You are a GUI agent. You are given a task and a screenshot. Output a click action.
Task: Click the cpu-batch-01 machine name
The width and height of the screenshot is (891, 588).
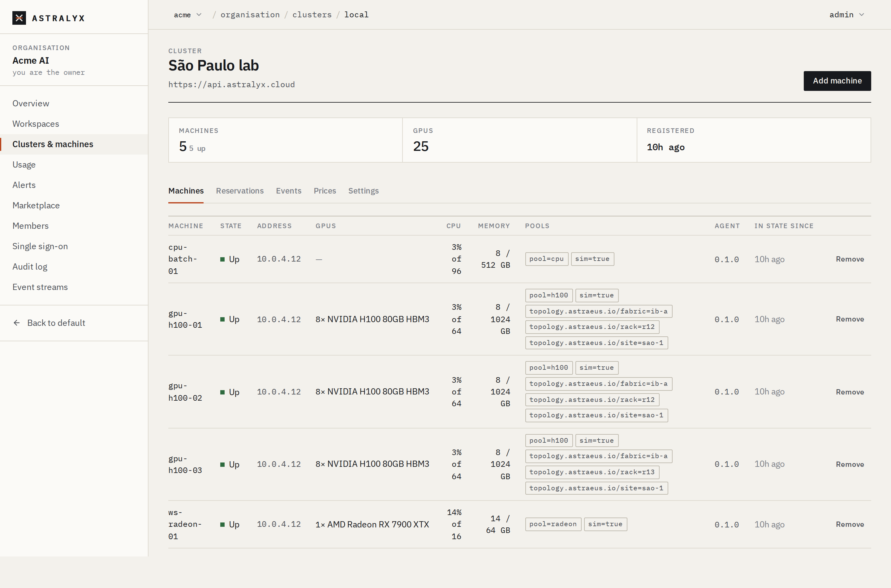(183, 259)
